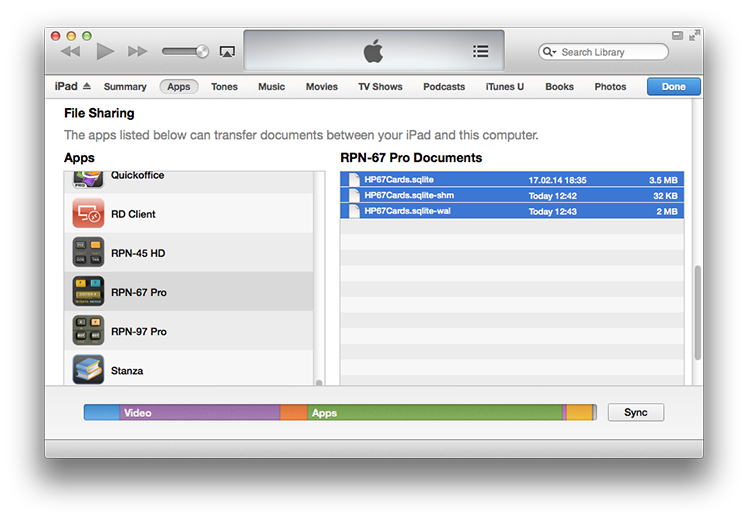Click the 32 KB size cell
This screenshot has height=520, width=748.
(665, 196)
